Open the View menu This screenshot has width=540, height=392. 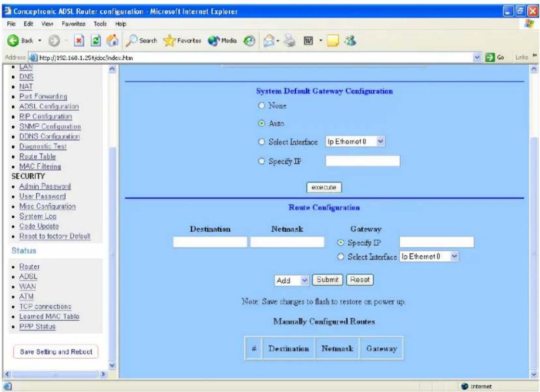[47, 24]
